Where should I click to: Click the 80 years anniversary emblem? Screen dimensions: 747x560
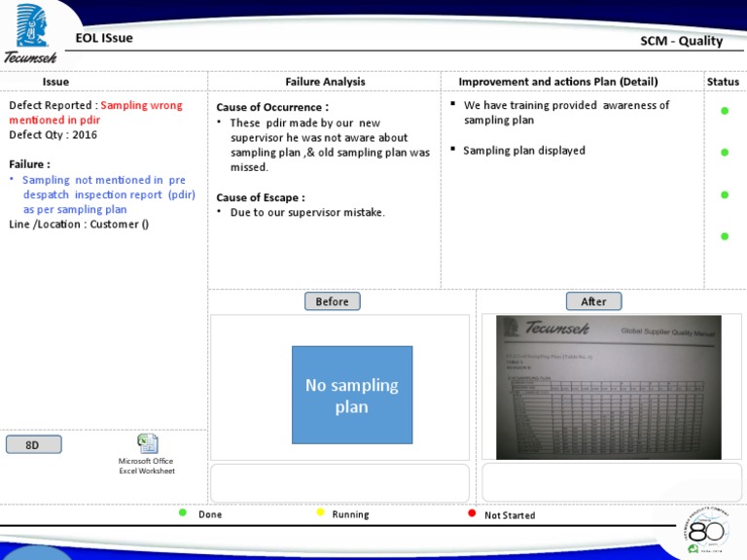click(706, 530)
